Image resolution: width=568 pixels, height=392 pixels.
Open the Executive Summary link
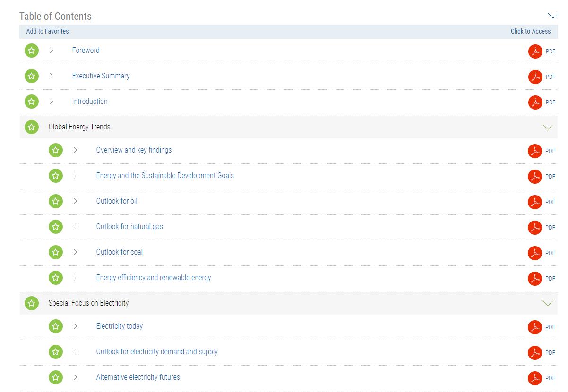click(x=101, y=76)
